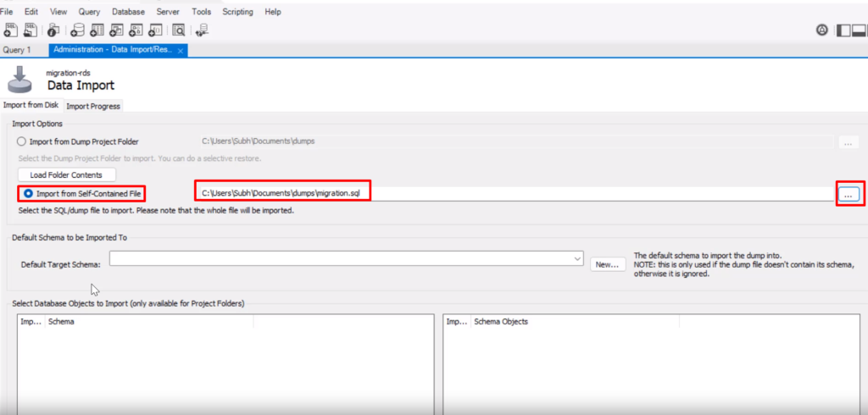Click the open SQL script file icon

point(31,30)
